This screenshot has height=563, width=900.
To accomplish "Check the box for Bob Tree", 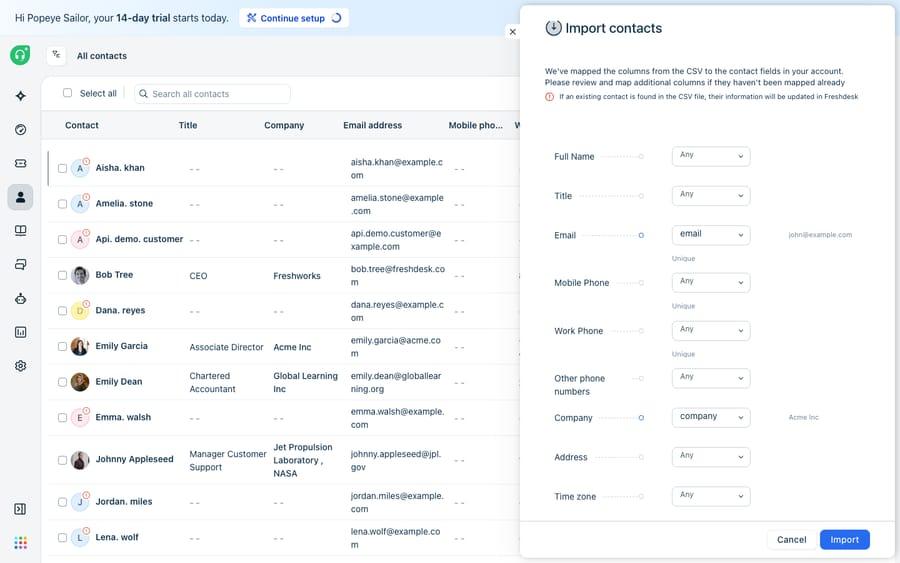I will (62, 275).
